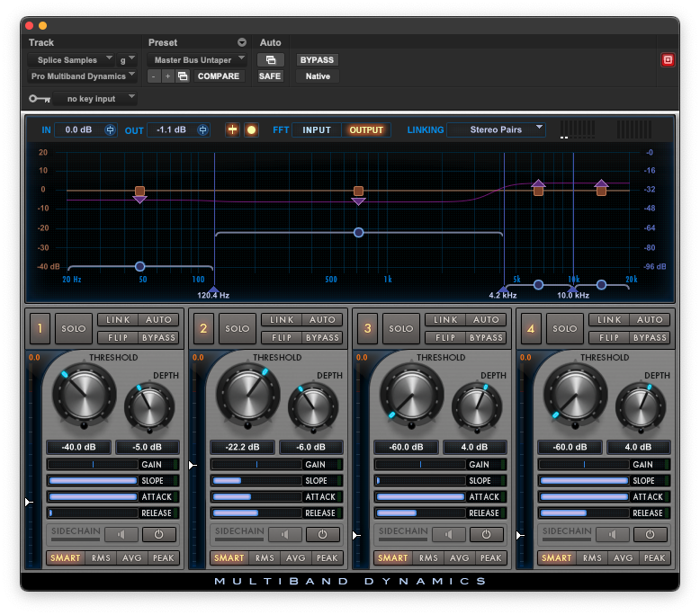Image resolution: width=700 pixels, height=615 pixels.
Task: Click the red target icon top right
Action: pyautogui.click(x=668, y=60)
